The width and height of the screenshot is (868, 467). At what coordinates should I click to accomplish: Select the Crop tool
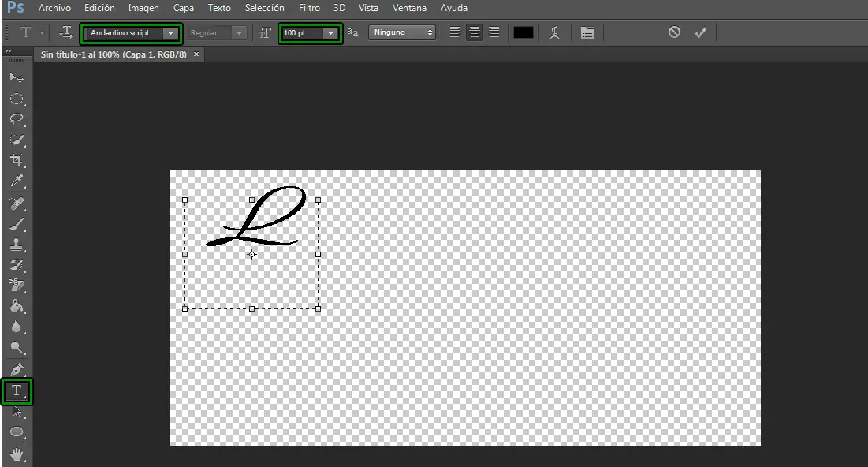point(17,160)
